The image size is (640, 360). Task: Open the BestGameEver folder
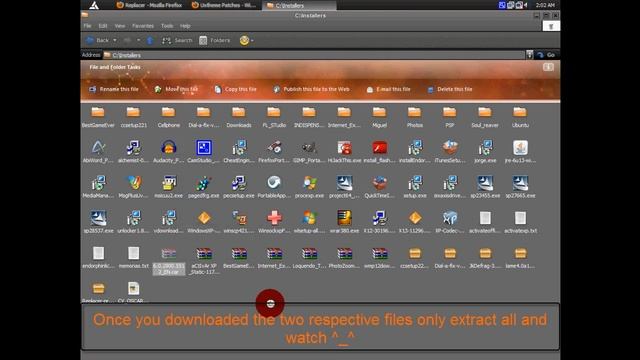[98, 116]
